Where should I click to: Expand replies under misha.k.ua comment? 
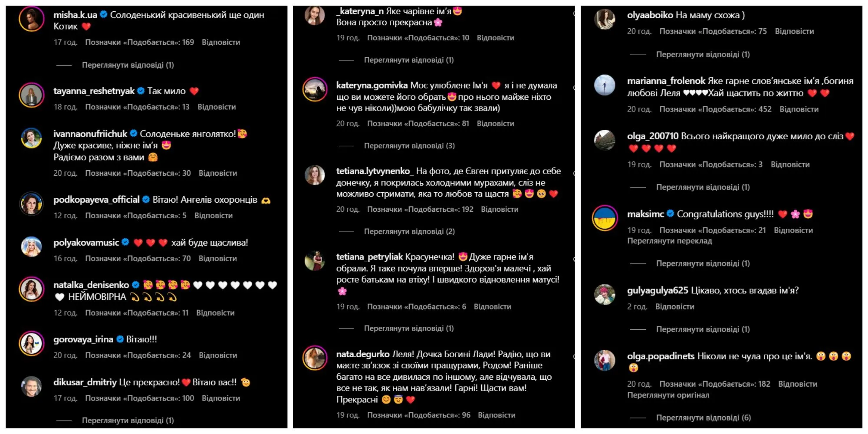point(128,65)
